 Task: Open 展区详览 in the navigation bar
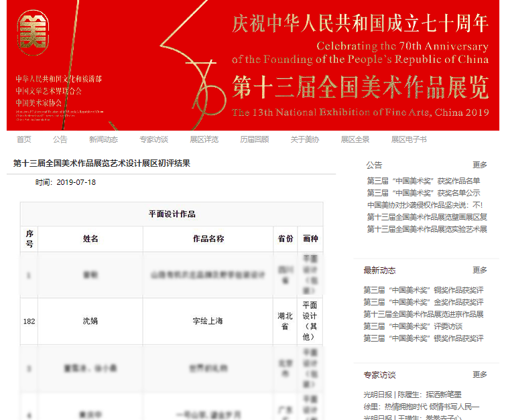(x=204, y=139)
